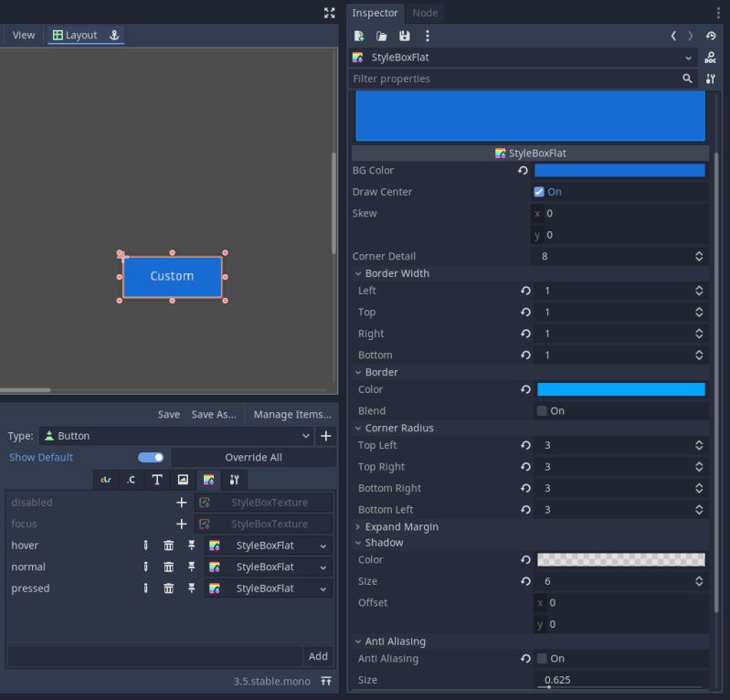
Task: Open Inspector property tools settings icon
Action: (x=711, y=79)
